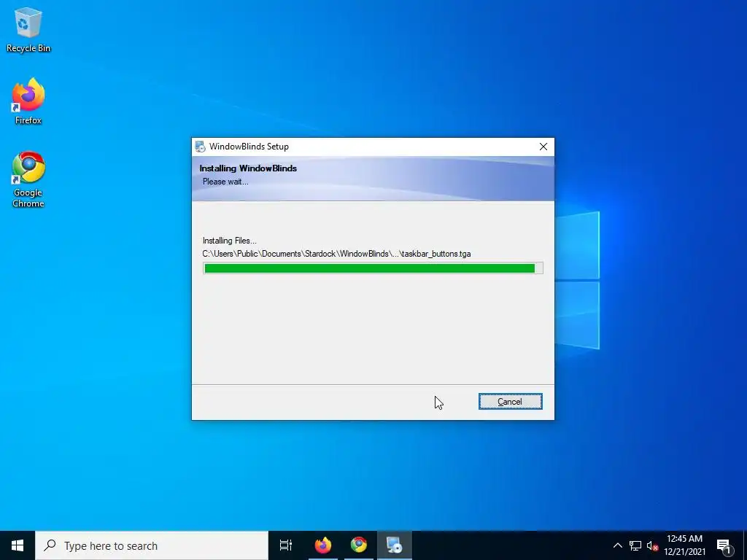
Task: Click the WindowBlinds installer taskbar icon
Action: (x=395, y=545)
